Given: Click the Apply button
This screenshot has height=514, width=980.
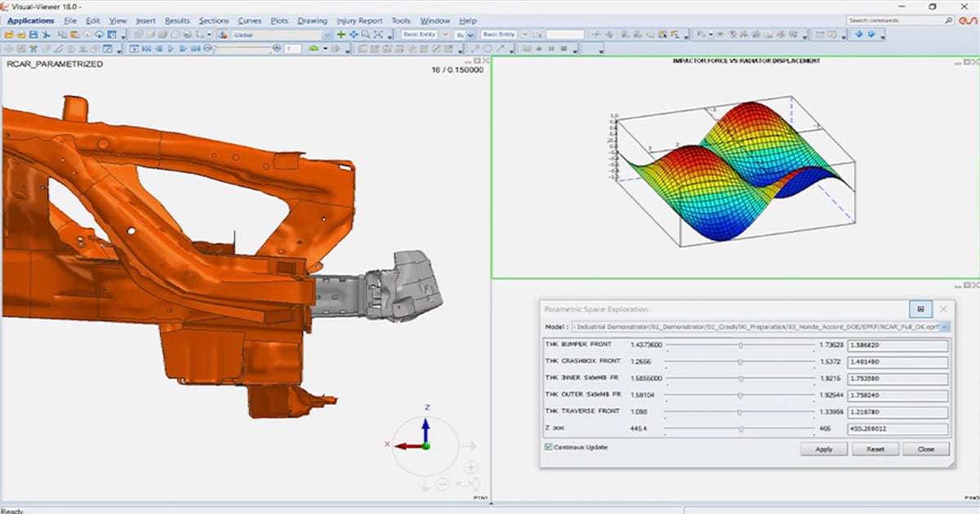Looking at the screenshot, I should point(823,450).
